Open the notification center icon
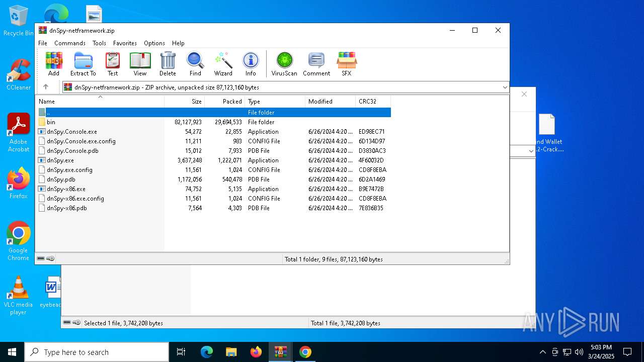Image resolution: width=644 pixels, height=362 pixels. (627, 352)
